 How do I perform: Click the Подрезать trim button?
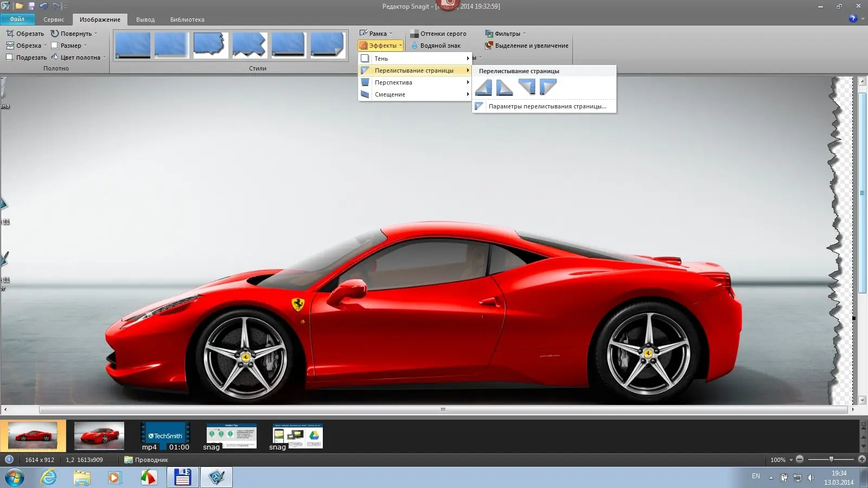tap(26, 57)
